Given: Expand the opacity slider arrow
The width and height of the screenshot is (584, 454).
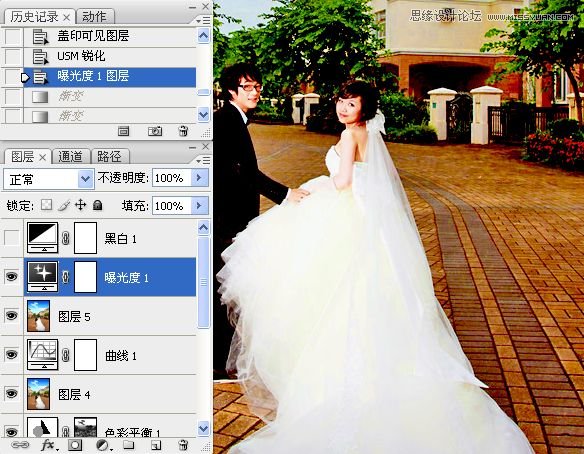Looking at the screenshot, I should [199, 178].
